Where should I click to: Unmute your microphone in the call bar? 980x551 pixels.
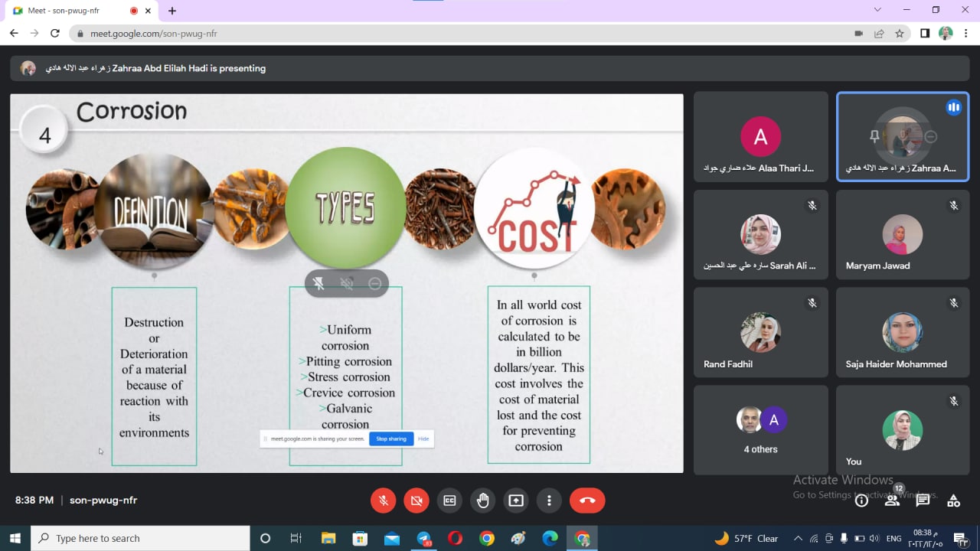pos(384,500)
